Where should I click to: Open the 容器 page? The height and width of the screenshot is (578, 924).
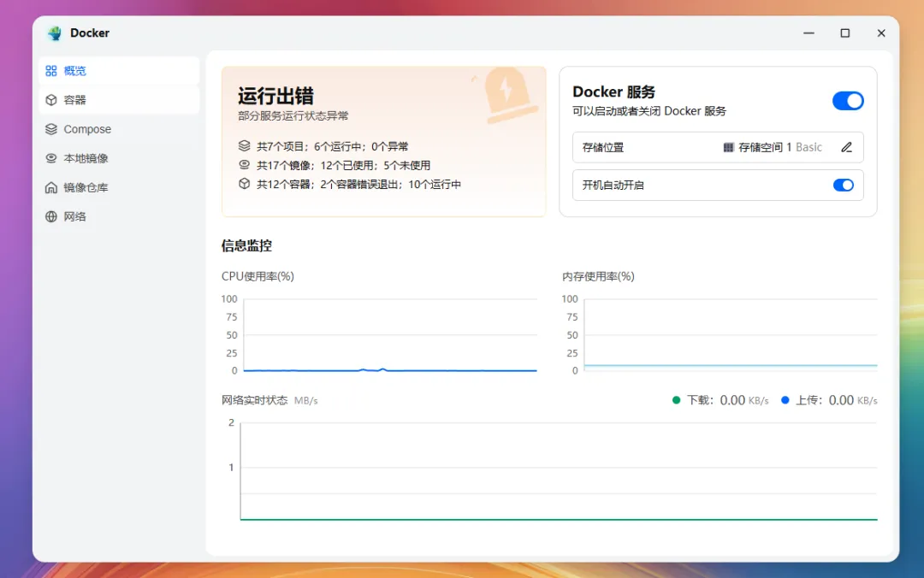[x=119, y=100]
